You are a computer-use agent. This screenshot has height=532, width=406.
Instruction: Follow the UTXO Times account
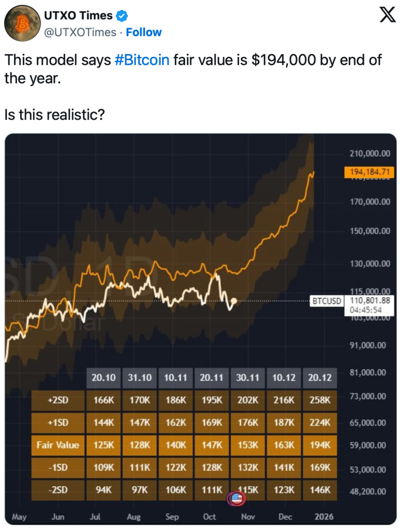click(x=143, y=32)
